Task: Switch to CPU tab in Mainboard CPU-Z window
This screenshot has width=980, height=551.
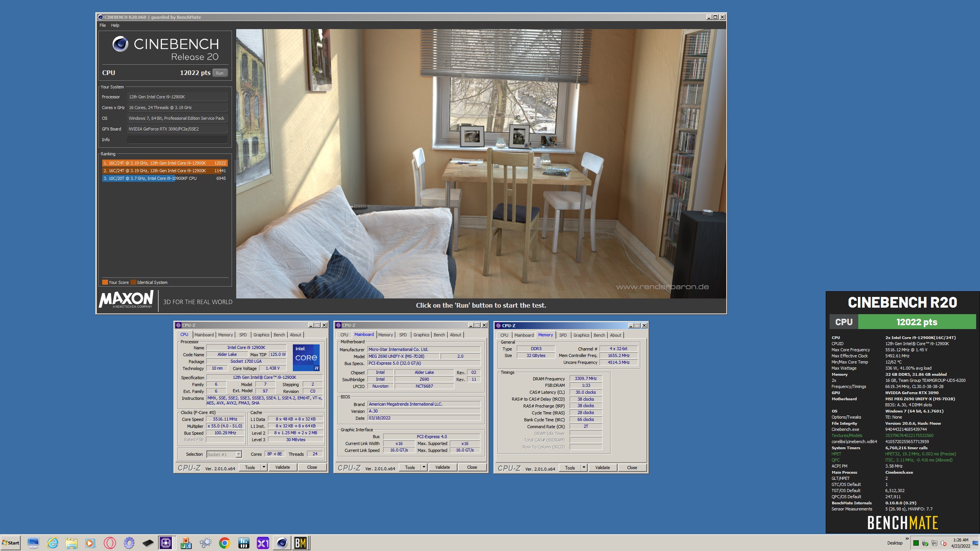Action: (x=344, y=335)
